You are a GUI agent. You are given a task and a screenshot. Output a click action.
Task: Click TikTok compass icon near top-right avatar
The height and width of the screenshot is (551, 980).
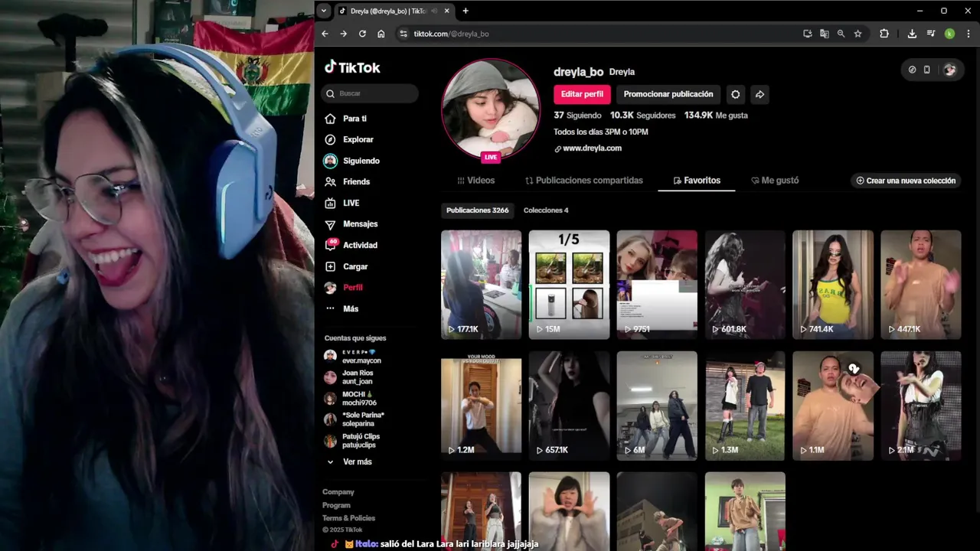pos(912,70)
